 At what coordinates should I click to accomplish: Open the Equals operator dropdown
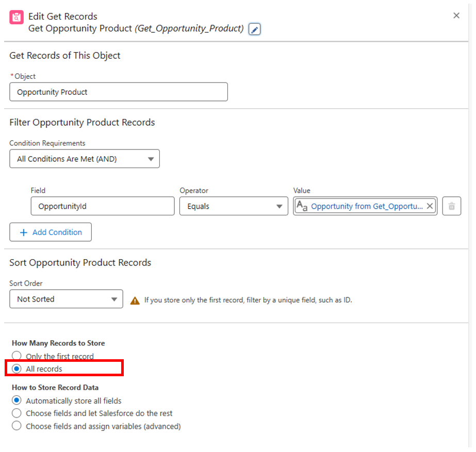234,206
